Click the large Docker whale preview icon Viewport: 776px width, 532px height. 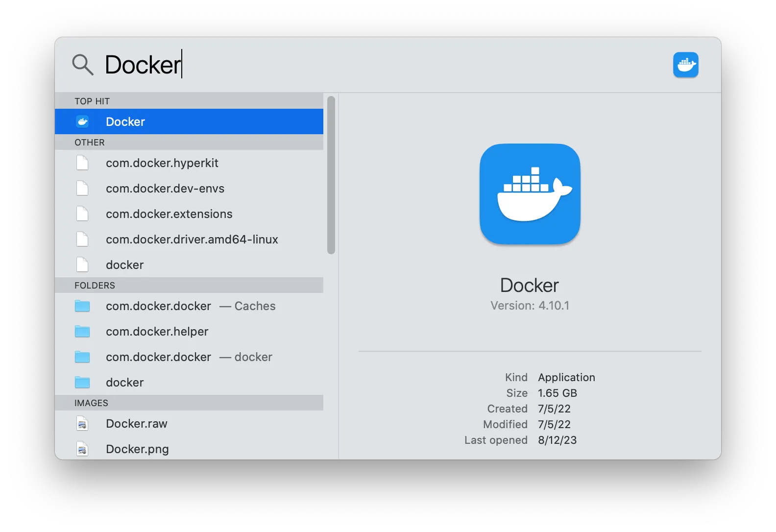(x=530, y=194)
